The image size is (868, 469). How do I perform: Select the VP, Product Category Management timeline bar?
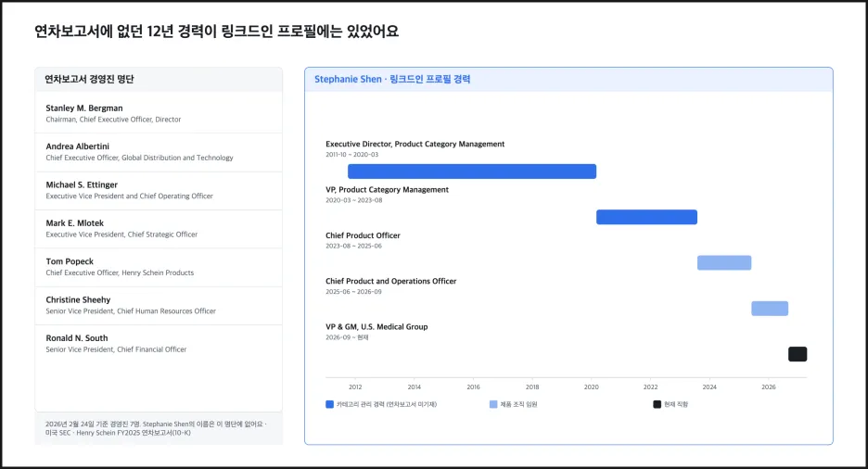(x=646, y=217)
